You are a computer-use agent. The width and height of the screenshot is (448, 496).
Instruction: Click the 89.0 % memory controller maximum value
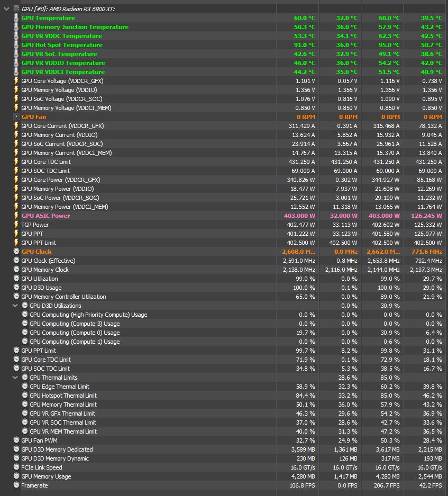pyautogui.click(x=390, y=297)
